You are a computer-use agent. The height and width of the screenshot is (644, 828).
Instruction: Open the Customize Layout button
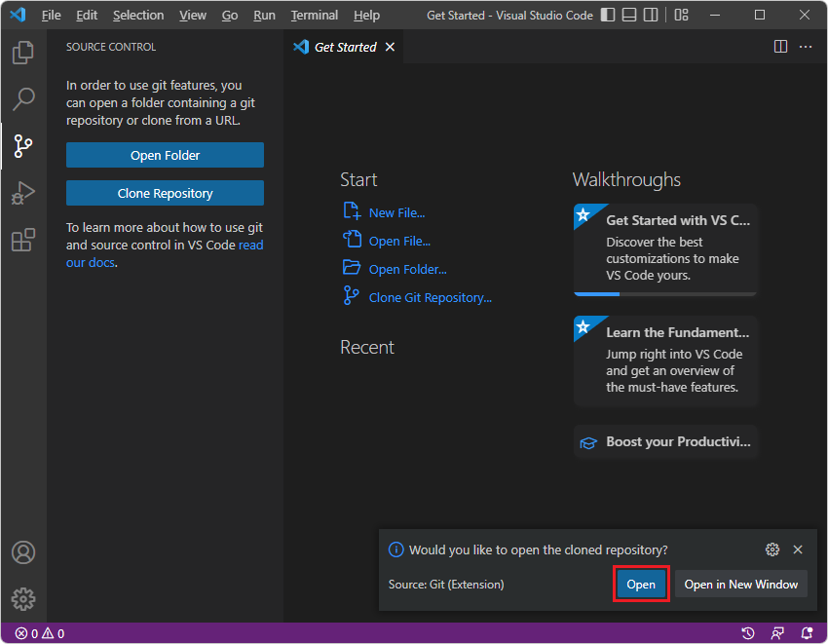(x=681, y=16)
